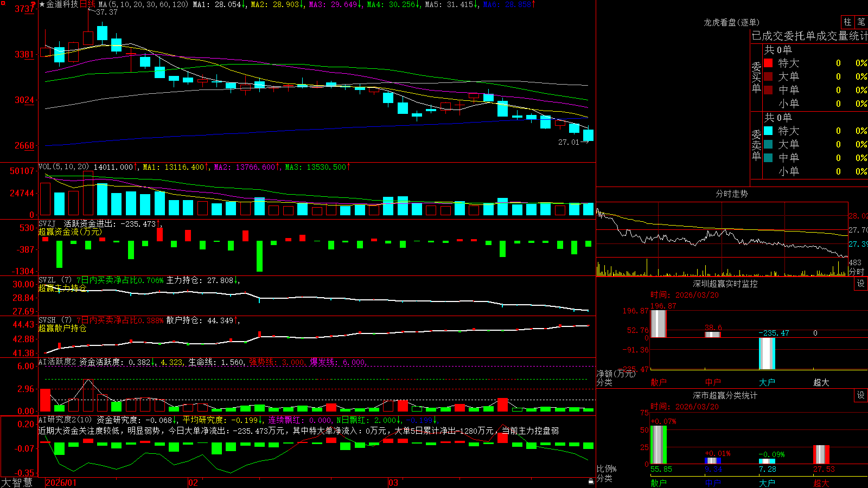868x488 pixels.
Task: Click the 中户 bar valued 38.6
Action: pos(713,335)
